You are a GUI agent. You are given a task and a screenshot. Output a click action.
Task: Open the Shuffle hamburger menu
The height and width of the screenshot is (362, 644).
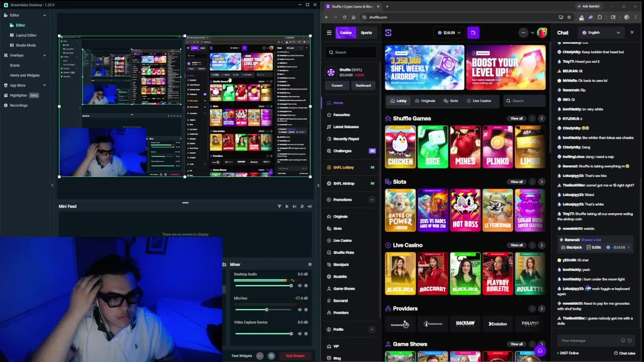[329, 33]
